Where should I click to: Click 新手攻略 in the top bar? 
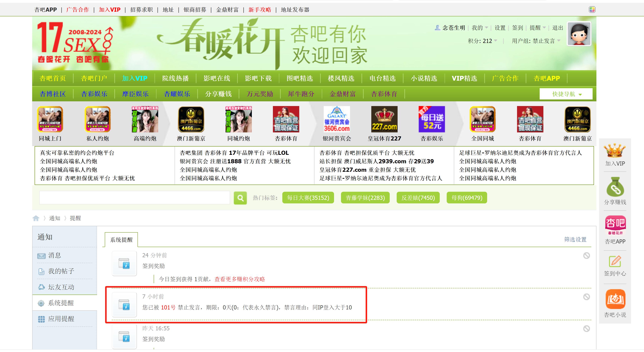pyautogui.click(x=260, y=10)
